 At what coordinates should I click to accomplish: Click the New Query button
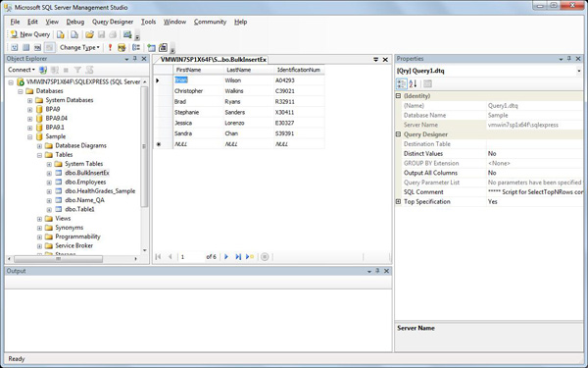point(30,34)
